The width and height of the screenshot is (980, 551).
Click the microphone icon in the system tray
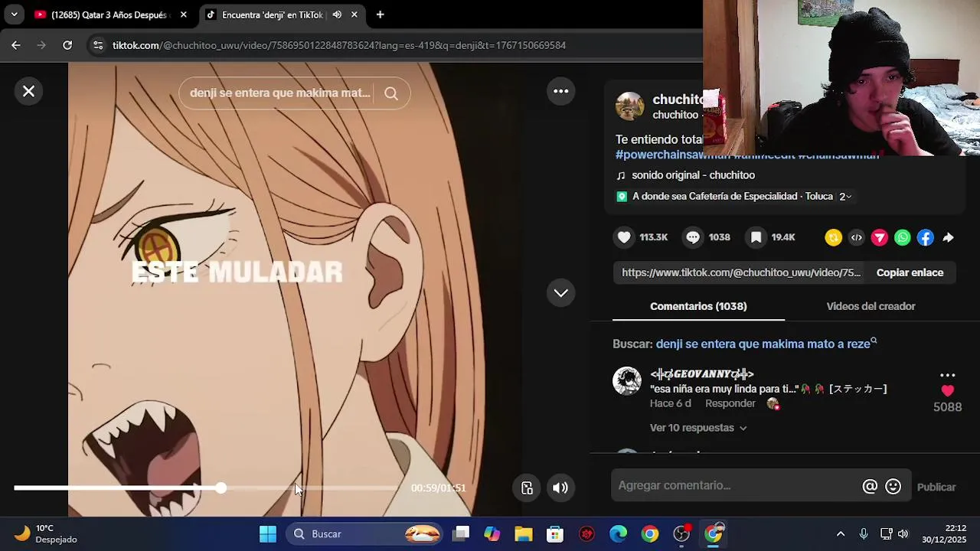tap(864, 534)
